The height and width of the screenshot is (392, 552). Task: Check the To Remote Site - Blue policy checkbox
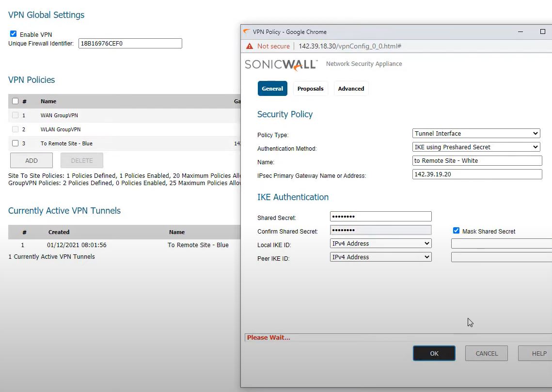15,143
